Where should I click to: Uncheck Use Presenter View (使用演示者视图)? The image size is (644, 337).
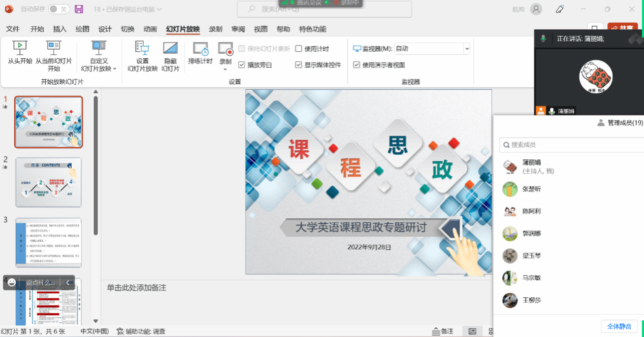coord(357,65)
